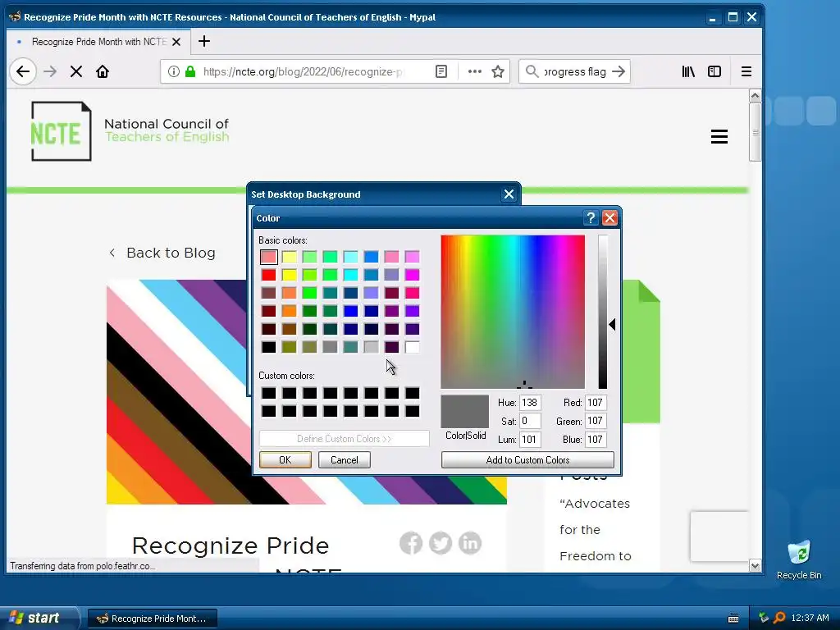Bookmark this page with star icon

pos(498,71)
